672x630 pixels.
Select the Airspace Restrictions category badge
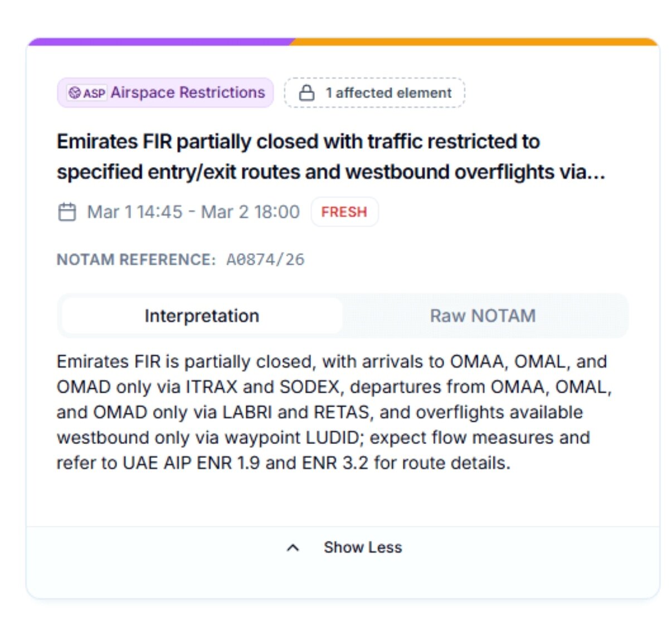click(165, 92)
